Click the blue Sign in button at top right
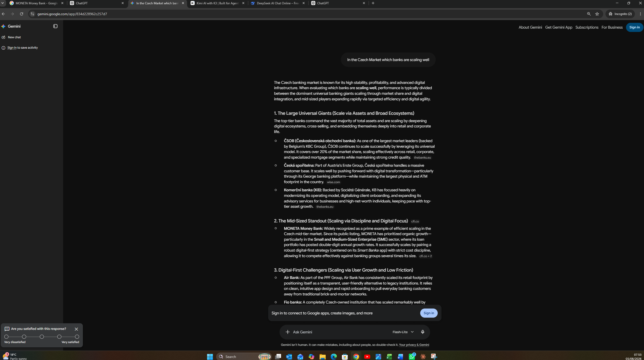This screenshot has width=644, height=360. 634,27
